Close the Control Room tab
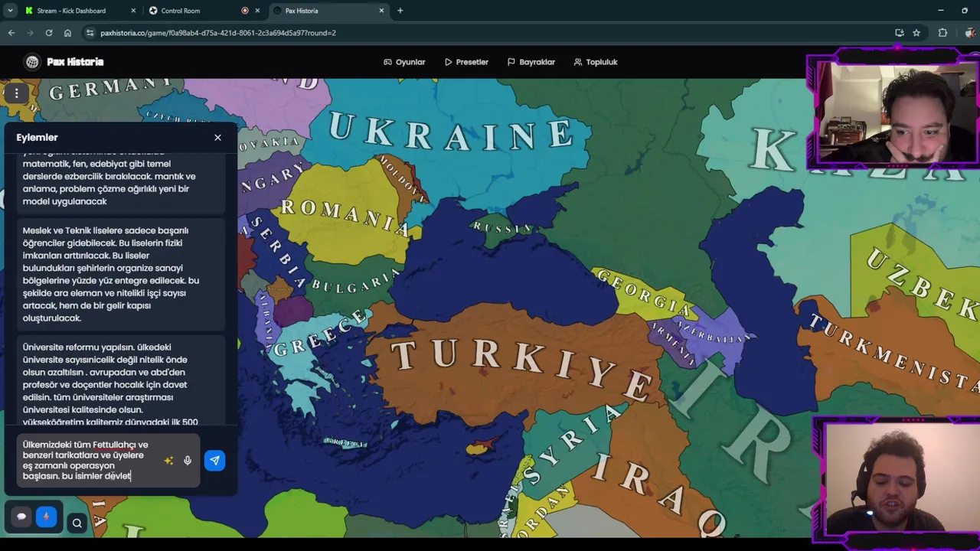Viewport: 980px width, 551px height. pyautogui.click(x=257, y=11)
